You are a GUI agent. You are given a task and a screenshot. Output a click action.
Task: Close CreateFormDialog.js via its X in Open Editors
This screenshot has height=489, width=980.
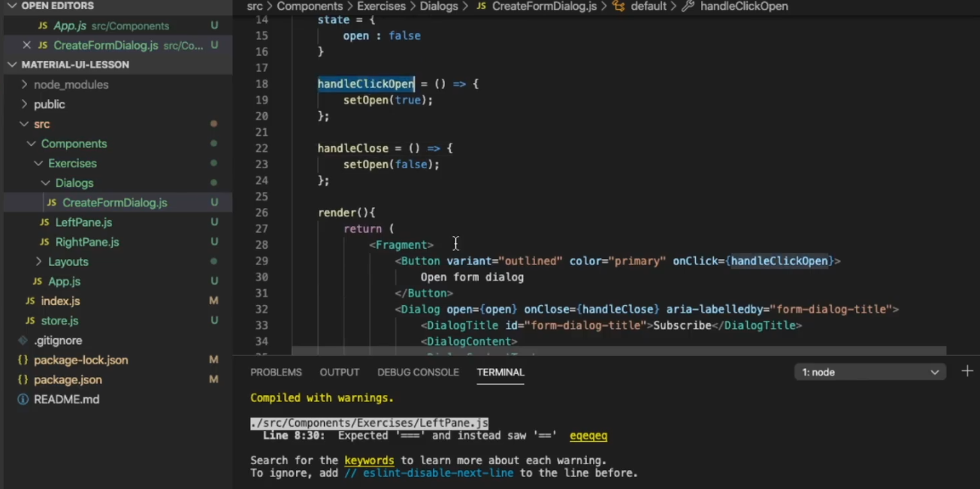26,45
